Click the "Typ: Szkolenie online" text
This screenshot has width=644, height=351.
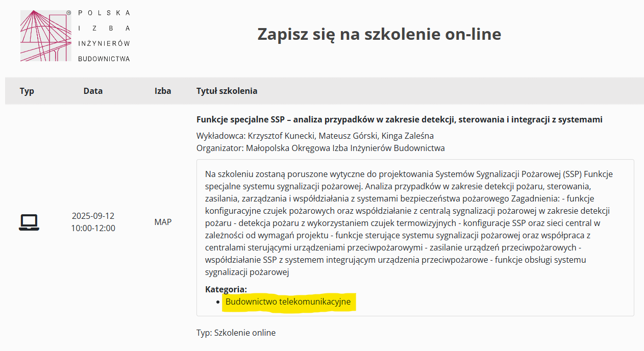(236, 333)
